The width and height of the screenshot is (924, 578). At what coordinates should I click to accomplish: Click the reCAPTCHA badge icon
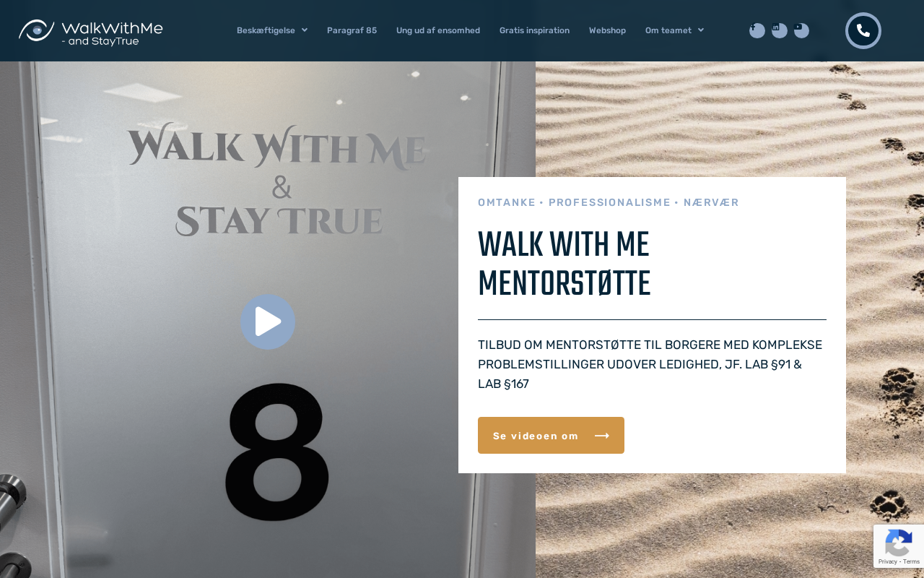(x=898, y=542)
